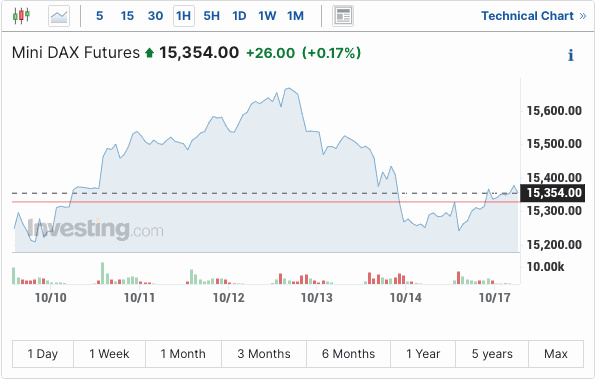The image size is (595, 379).
Task: Click the +26.00 change value
Action: tap(271, 53)
